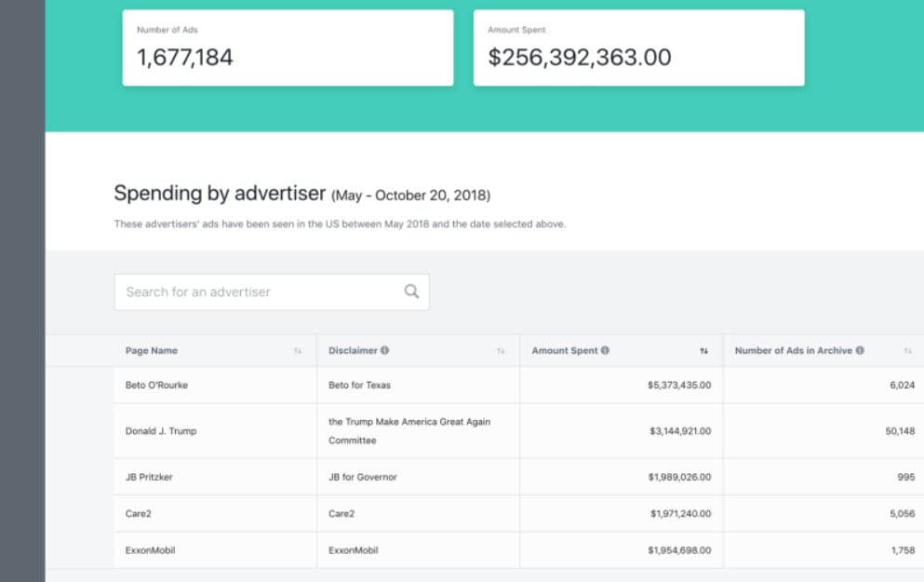Sort by Disclaimer column arrows

[x=501, y=351]
